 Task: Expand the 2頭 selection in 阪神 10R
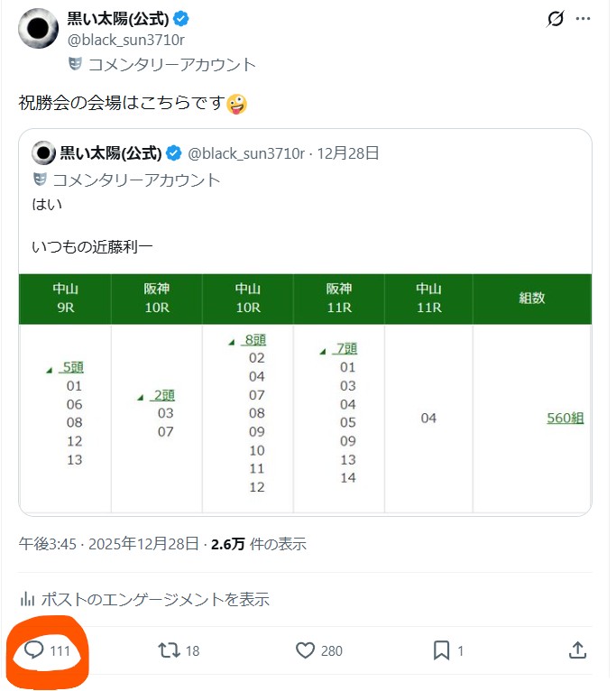click(164, 394)
